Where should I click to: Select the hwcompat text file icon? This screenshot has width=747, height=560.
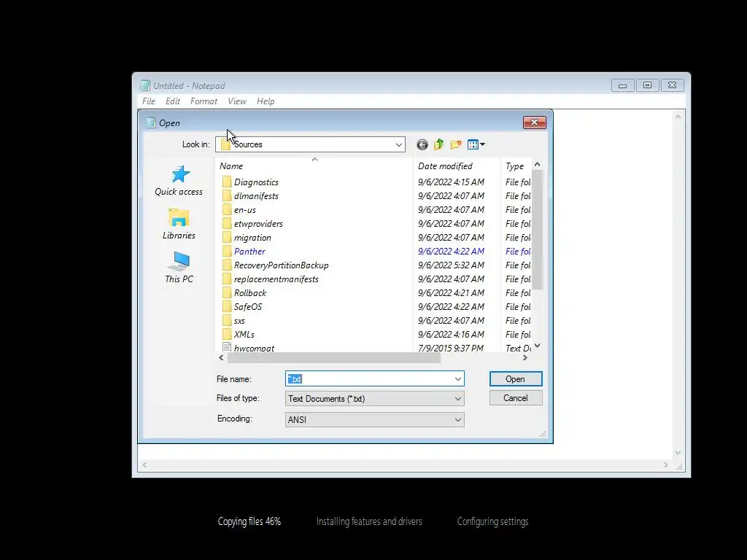(x=227, y=347)
